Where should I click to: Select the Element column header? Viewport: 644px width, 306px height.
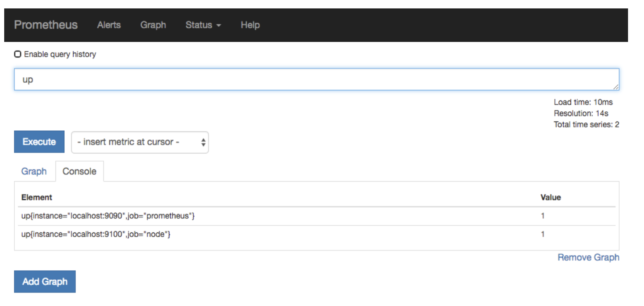click(x=37, y=197)
